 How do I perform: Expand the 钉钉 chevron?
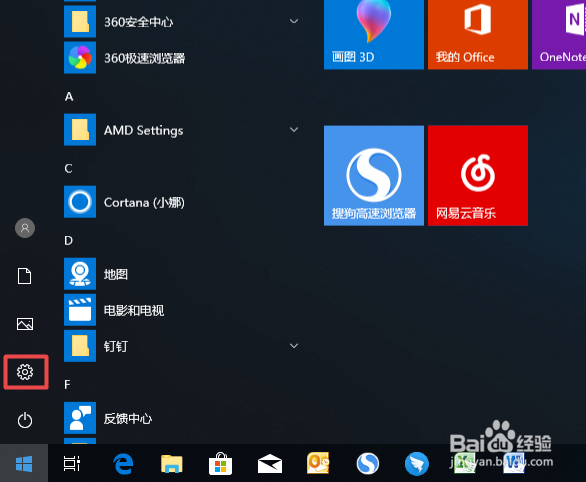(x=294, y=346)
